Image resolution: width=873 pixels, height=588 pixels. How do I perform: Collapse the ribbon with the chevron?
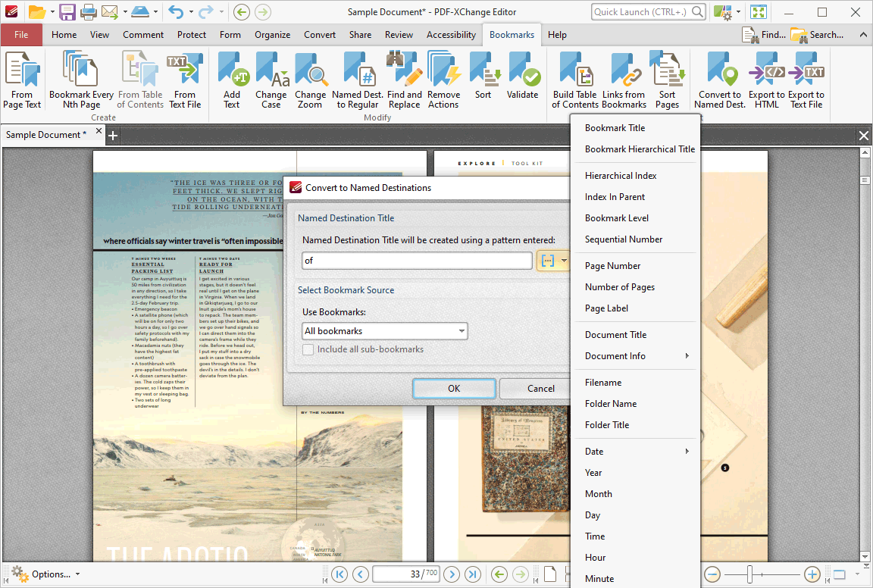click(x=863, y=35)
